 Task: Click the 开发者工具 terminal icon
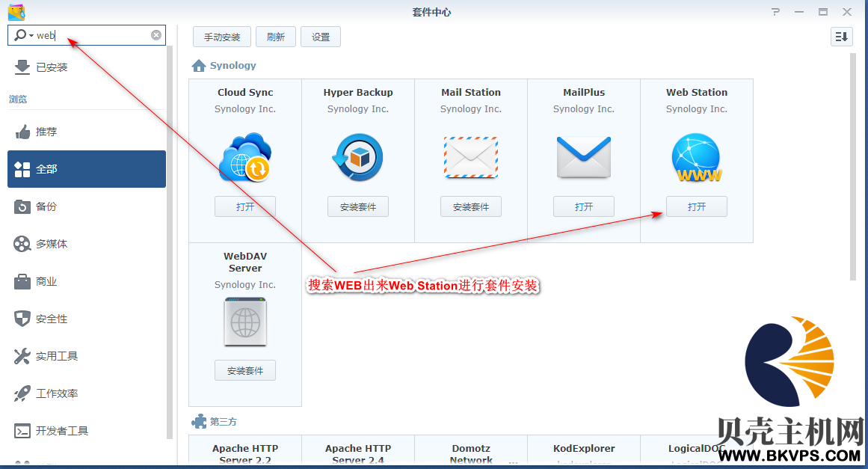[22, 431]
